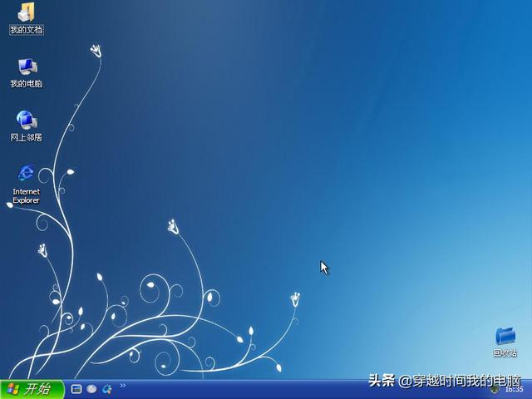
Task: Click the system tray clock 16:35
Action: click(x=514, y=390)
